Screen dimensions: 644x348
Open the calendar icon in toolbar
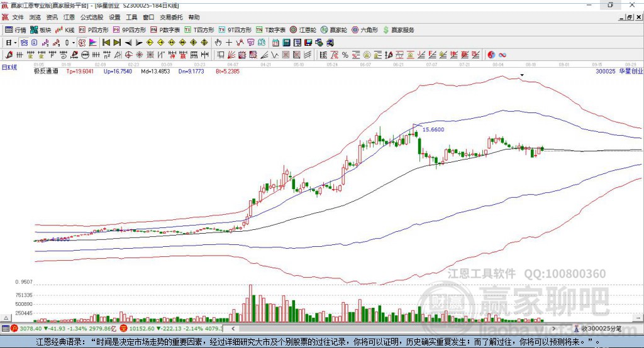(x=275, y=43)
